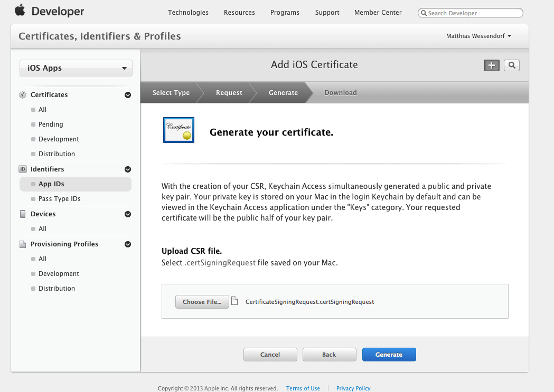Open the iOS Apps platform dropdown

(76, 68)
